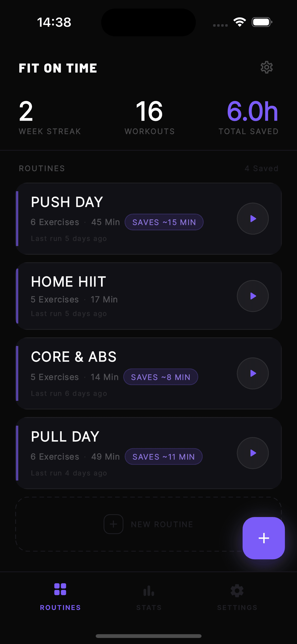Open the settings gear at top right

coord(266,68)
